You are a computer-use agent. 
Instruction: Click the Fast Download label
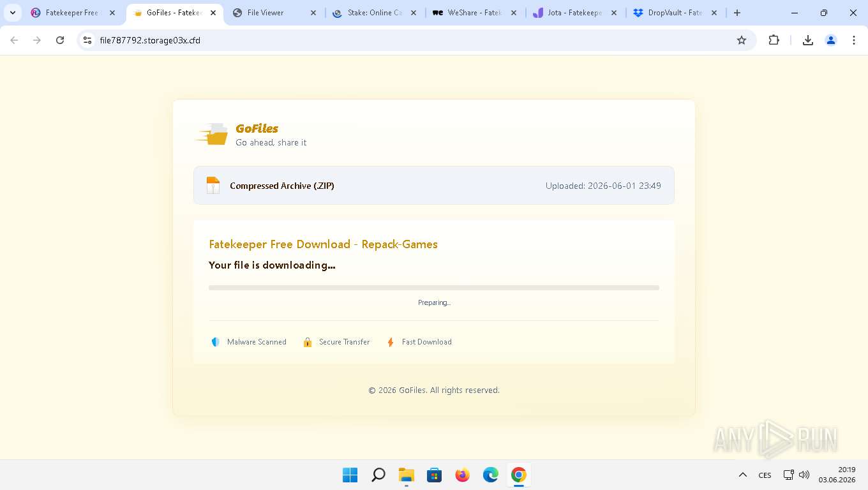point(426,342)
